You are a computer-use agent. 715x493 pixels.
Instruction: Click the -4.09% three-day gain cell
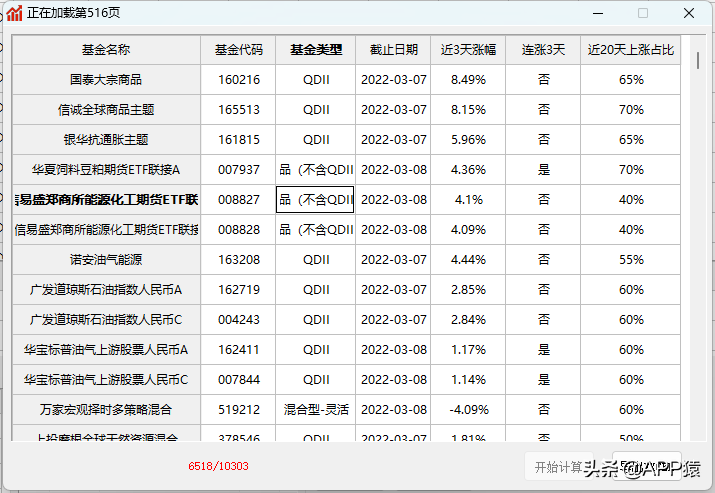point(468,410)
